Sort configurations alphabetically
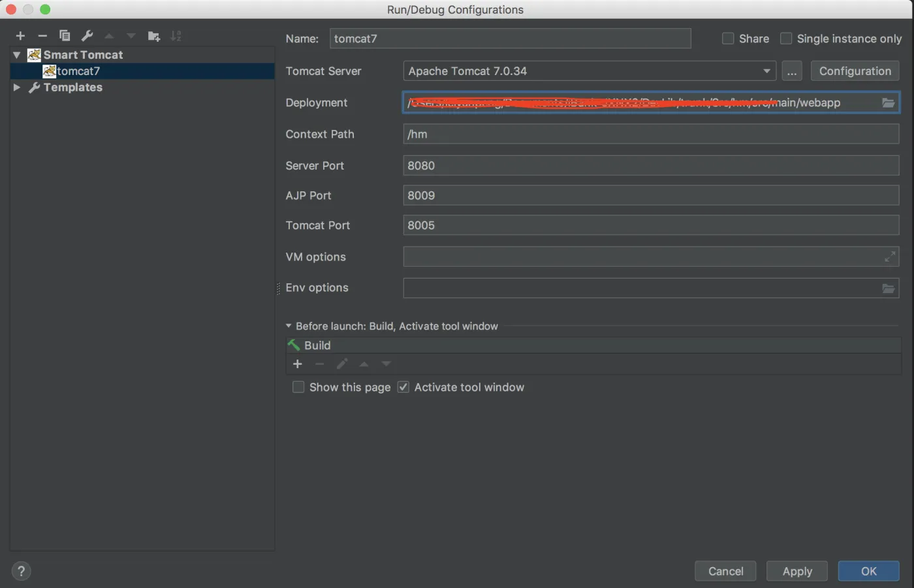The image size is (914, 588). (176, 36)
